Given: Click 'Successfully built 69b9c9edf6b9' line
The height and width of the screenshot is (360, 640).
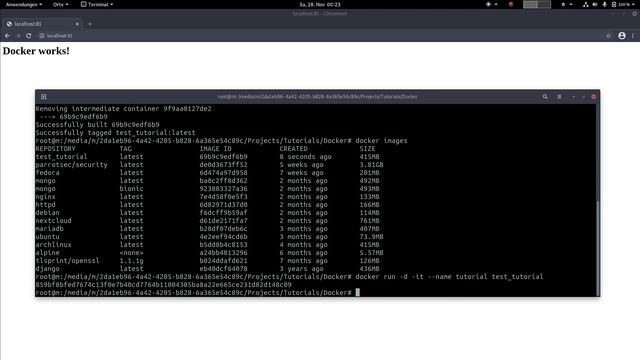Looking at the screenshot, I should tap(98, 124).
